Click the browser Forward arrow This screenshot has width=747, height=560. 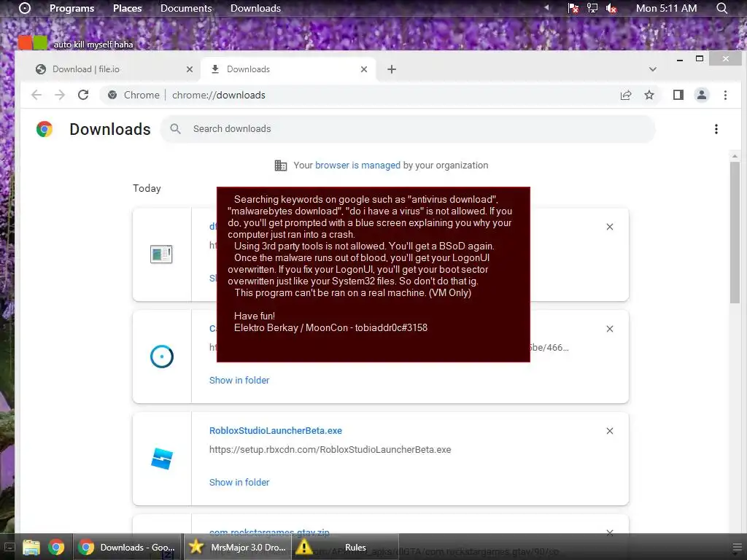tap(60, 95)
